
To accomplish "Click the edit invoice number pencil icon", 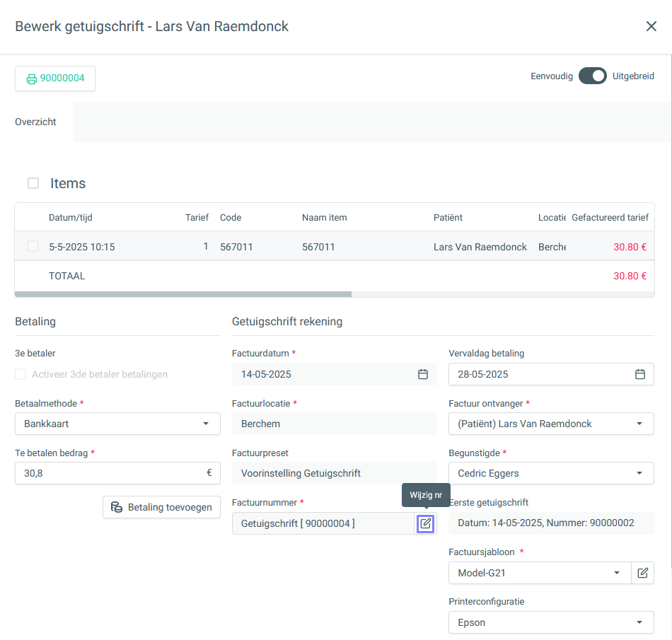I will coord(425,523).
